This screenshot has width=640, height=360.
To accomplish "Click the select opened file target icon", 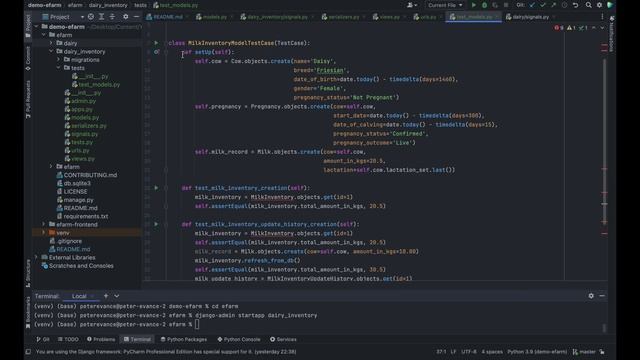I will pos(91,17).
